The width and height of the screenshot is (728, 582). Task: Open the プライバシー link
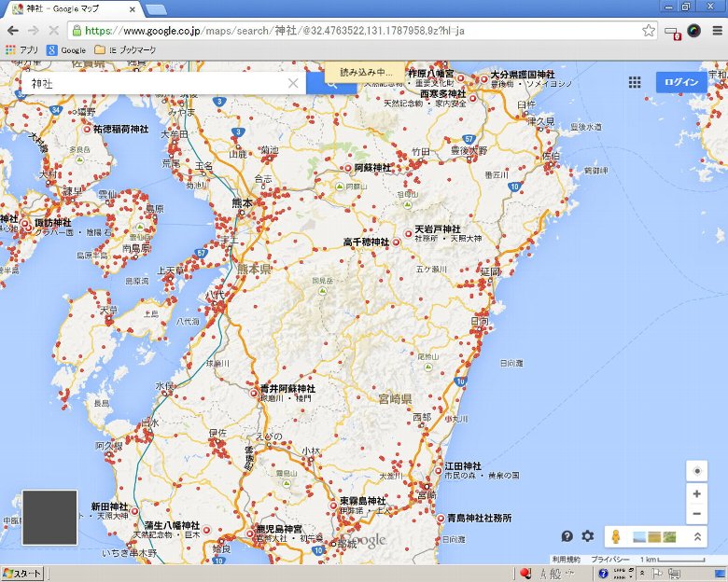(x=609, y=560)
